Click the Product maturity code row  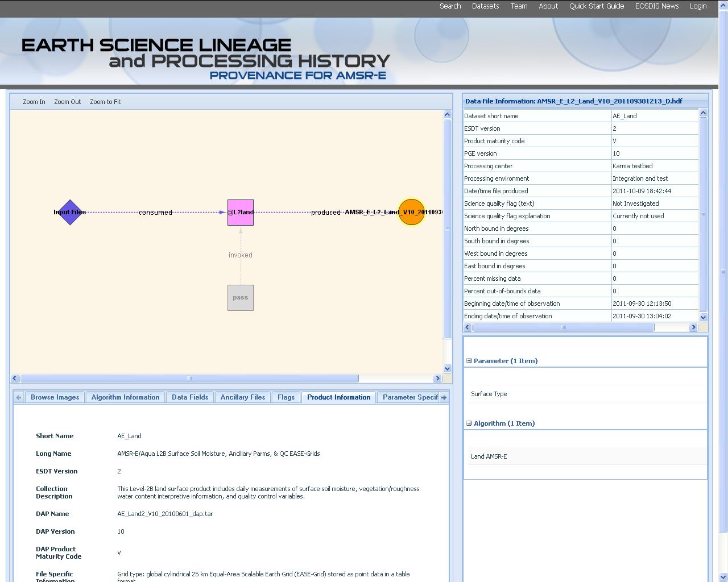[581, 141]
